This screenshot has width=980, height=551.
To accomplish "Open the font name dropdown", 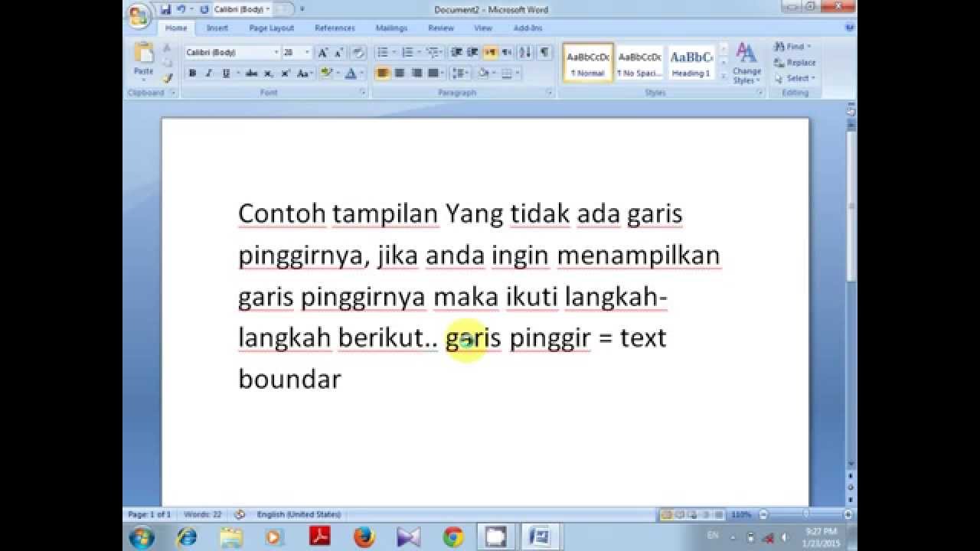I will coord(276,53).
